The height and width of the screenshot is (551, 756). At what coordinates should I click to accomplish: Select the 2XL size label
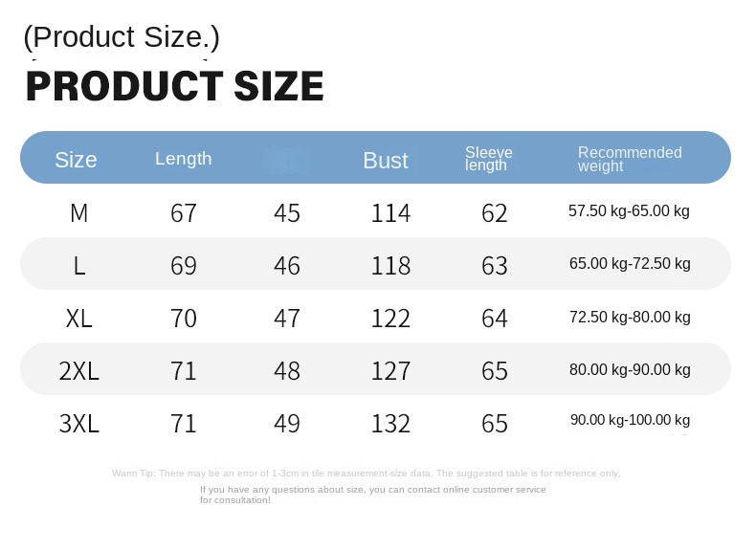pyautogui.click(x=79, y=371)
